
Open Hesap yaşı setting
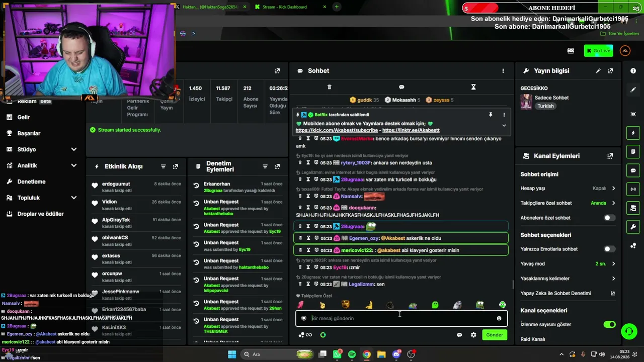(568, 189)
